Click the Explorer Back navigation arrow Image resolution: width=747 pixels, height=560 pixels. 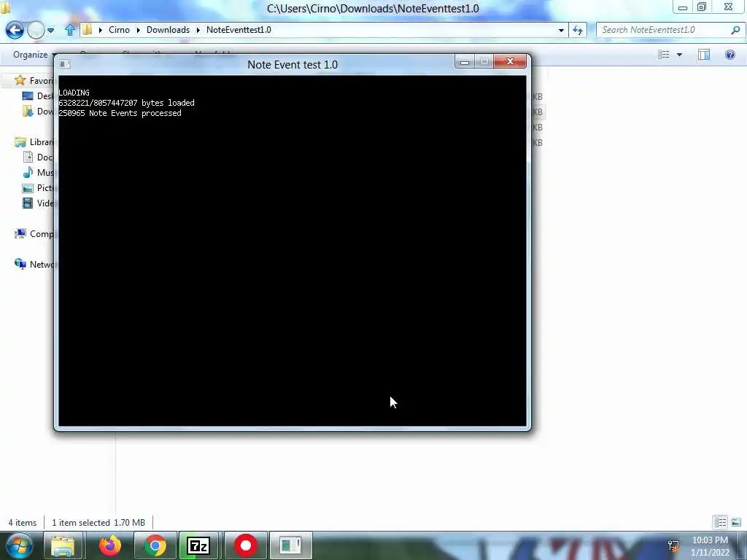pyautogui.click(x=15, y=30)
